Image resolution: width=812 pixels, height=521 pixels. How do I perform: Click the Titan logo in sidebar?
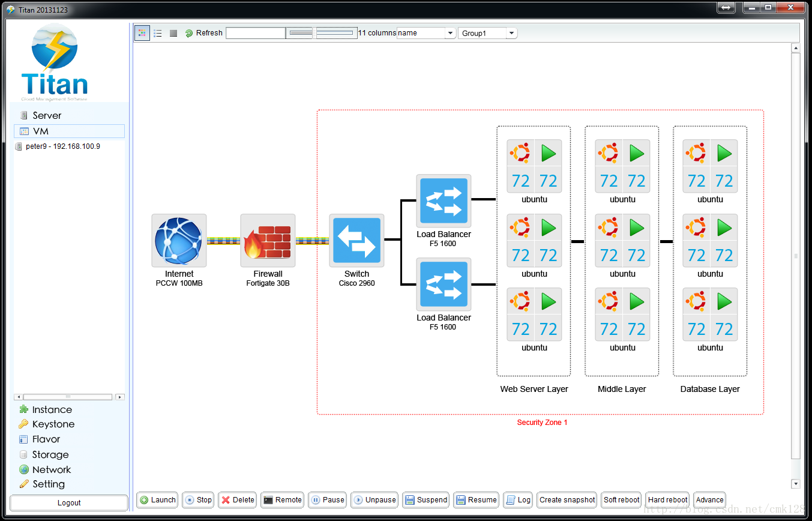click(55, 62)
